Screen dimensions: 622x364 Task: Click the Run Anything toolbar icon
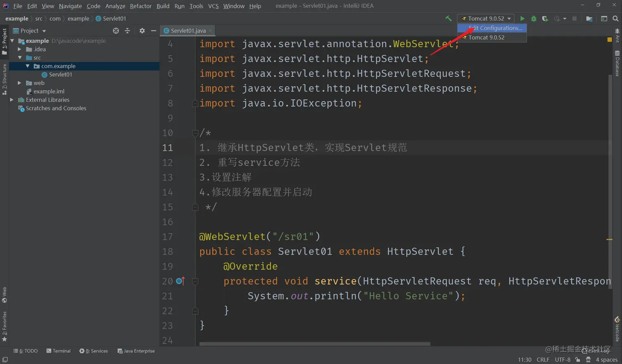(x=604, y=19)
